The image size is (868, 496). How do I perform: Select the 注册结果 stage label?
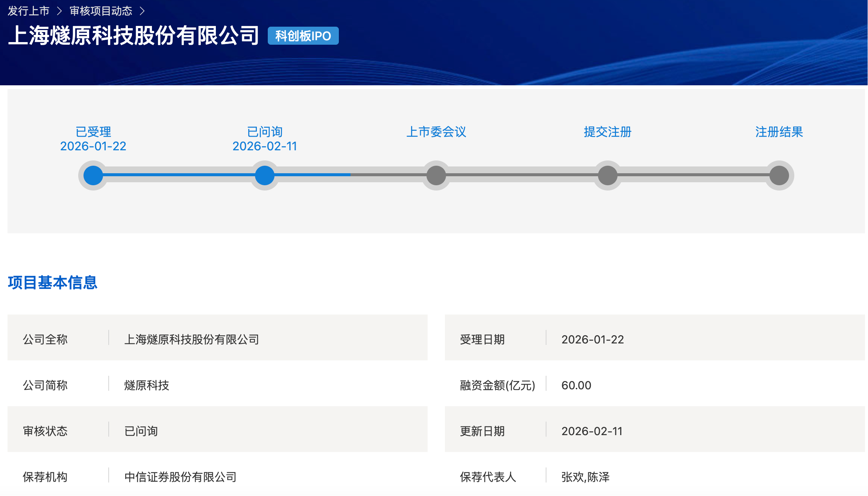coord(779,132)
